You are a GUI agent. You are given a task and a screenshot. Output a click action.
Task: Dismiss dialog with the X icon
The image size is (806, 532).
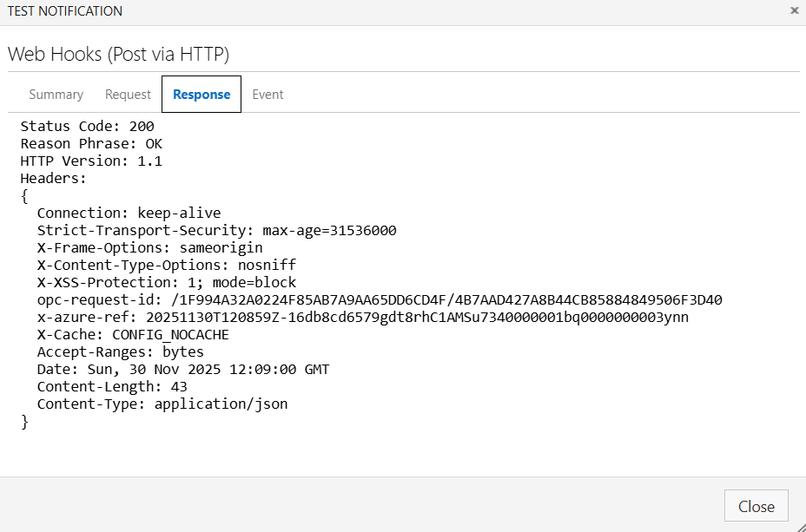tap(795, 10)
